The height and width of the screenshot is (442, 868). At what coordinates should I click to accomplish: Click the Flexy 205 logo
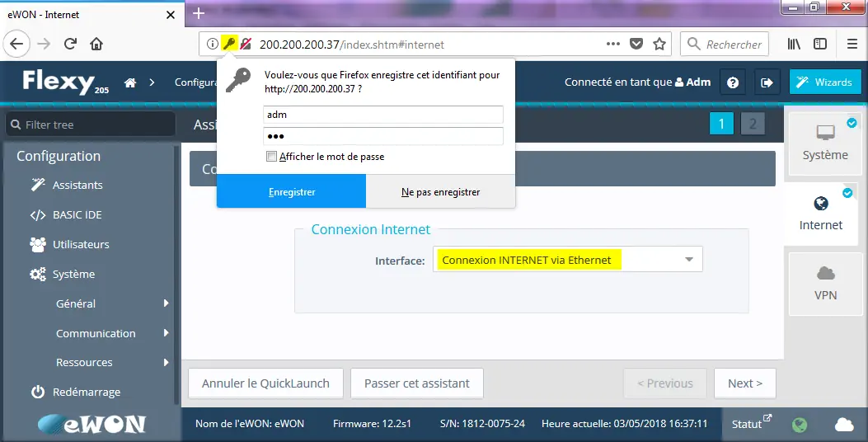pos(65,82)
